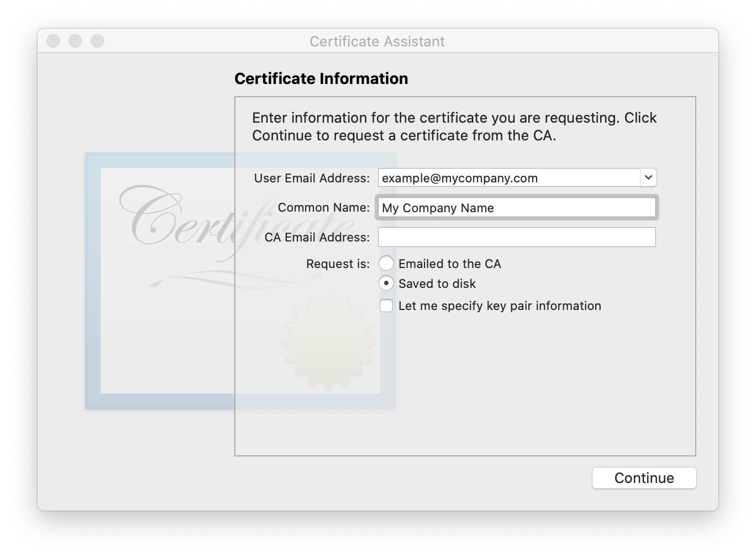Click the Common Name label

click(324, 207)
